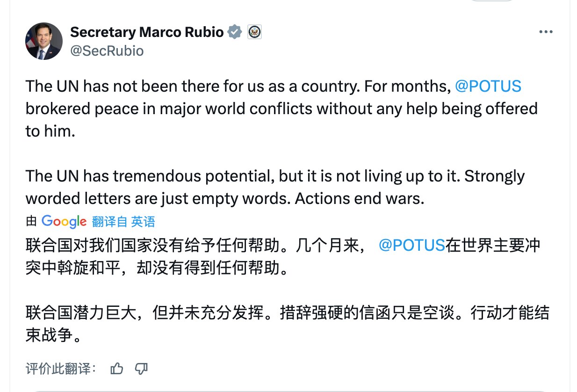This screenshot has height=392, width=577.
Task: Click the checkmark inside the verified badge area
Action: click(234, 32)
